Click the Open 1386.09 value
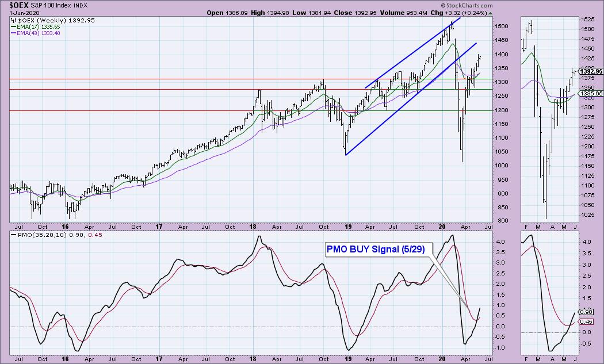This screenshot has height=364, width=604. [227, 13]
